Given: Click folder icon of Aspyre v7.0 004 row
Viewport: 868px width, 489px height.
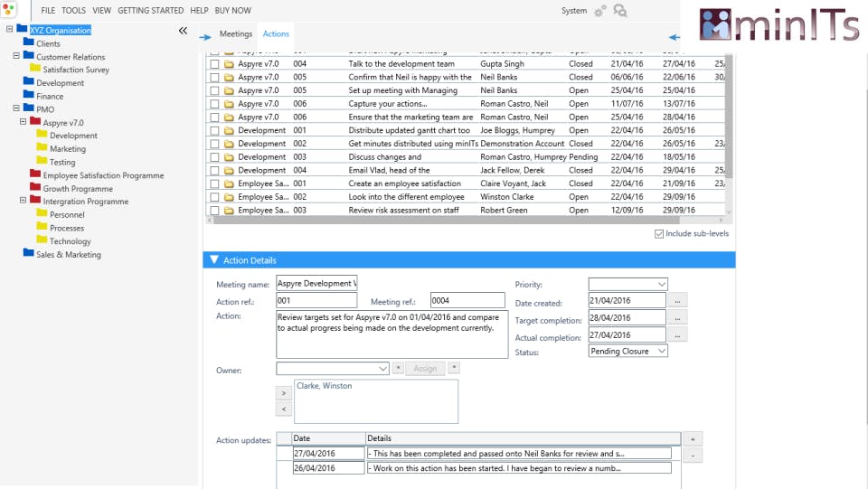Looking at the screenshot, I should coord(229,64).
